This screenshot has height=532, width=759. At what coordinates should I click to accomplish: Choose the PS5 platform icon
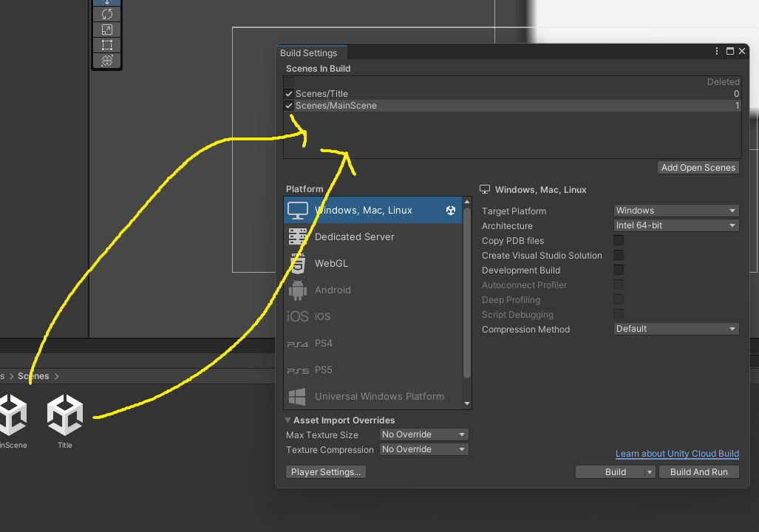(x=298, y=370)
